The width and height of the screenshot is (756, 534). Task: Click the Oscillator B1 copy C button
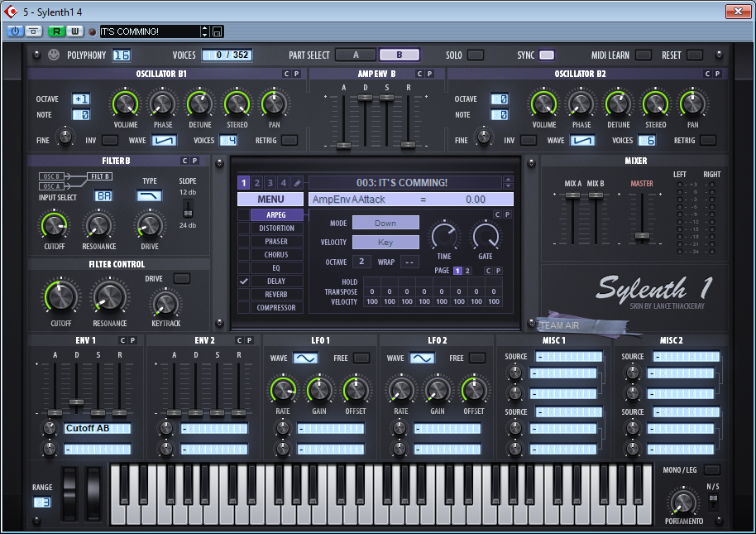[x=286, y=74]
